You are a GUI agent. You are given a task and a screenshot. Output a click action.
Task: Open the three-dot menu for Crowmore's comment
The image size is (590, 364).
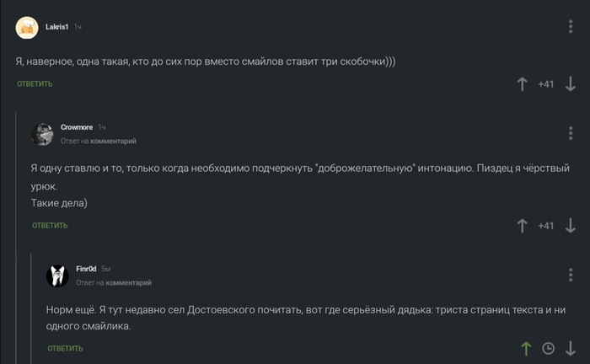[571, 133]
